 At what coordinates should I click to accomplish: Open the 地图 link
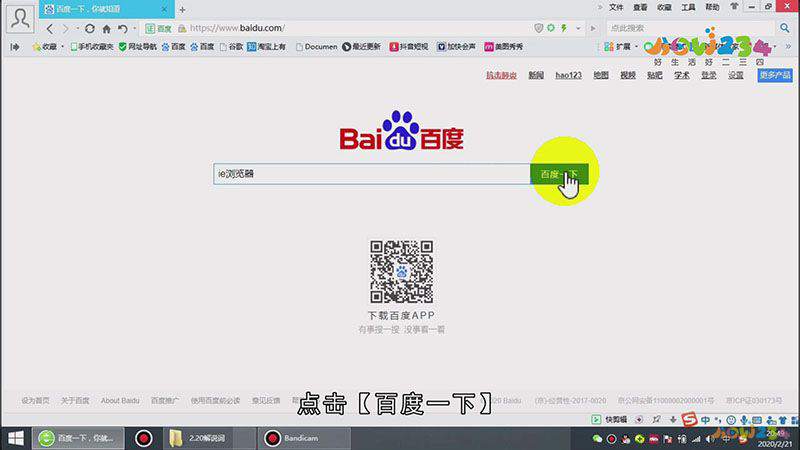[x=601, y=75]
